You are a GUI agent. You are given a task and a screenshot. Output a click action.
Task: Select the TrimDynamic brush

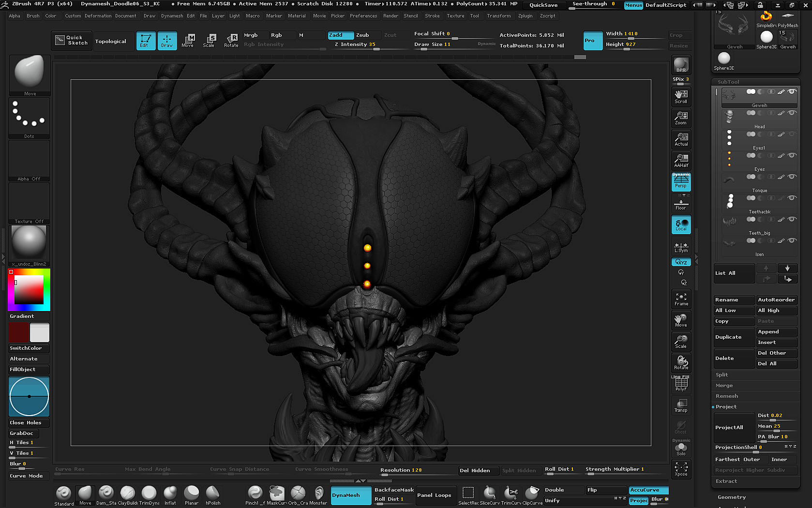(149, 495)
